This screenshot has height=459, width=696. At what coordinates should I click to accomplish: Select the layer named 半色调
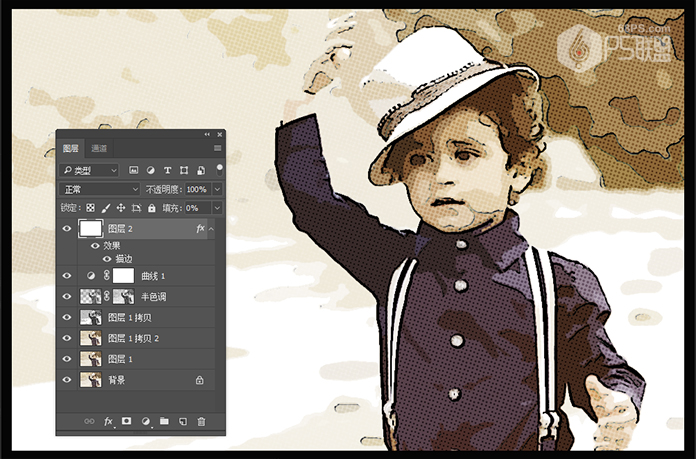[154, 297]
